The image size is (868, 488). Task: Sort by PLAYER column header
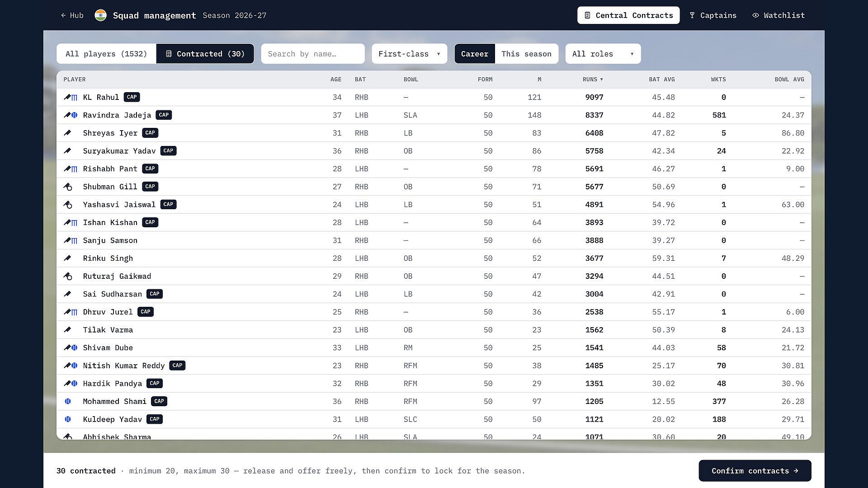pos(75,80)
